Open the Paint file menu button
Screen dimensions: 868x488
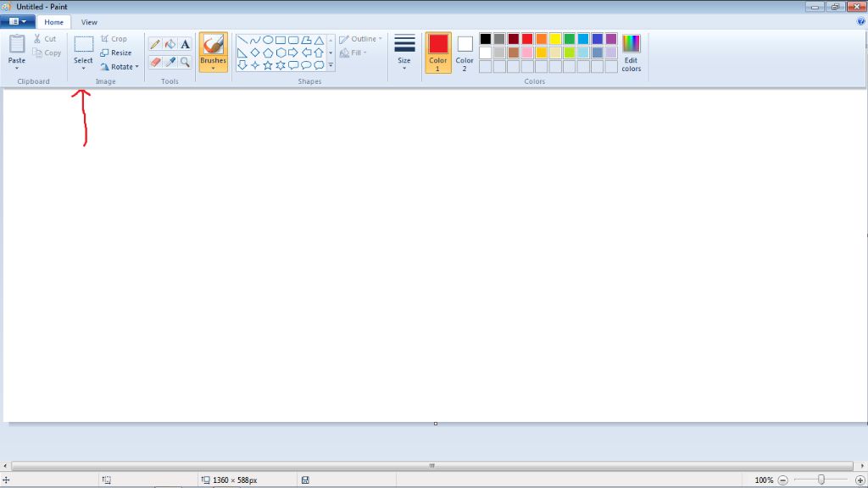click(18, 21)
